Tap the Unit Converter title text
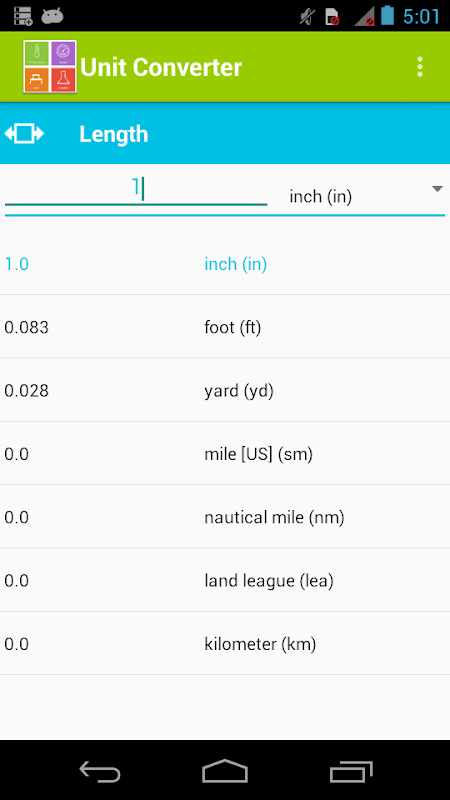The width and height of the screenshot is (450, 800). pos(161,67)
